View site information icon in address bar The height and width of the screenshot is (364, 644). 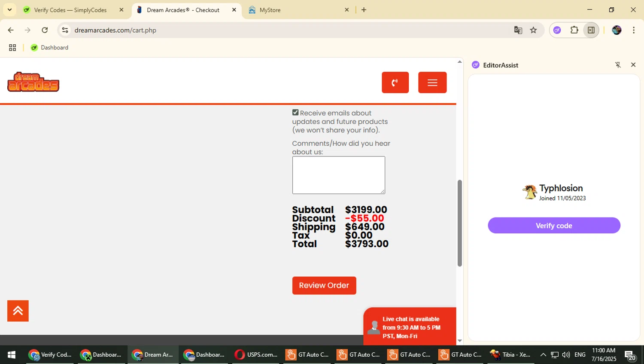(x=65, y=30)
